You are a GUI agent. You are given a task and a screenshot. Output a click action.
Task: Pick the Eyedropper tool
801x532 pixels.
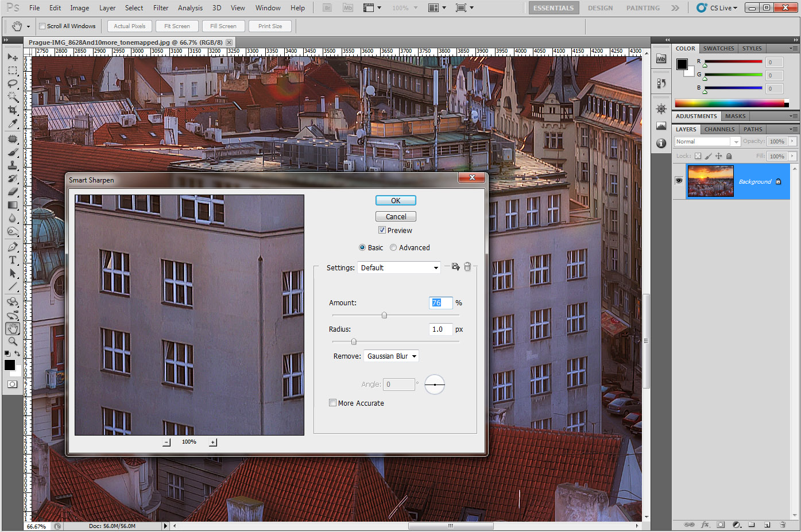pyautogui.click(x=12, y=123)
